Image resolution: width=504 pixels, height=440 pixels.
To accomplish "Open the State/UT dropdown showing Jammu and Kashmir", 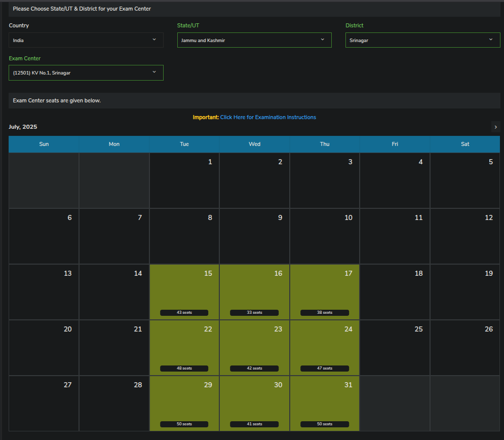I will (254, 40).
